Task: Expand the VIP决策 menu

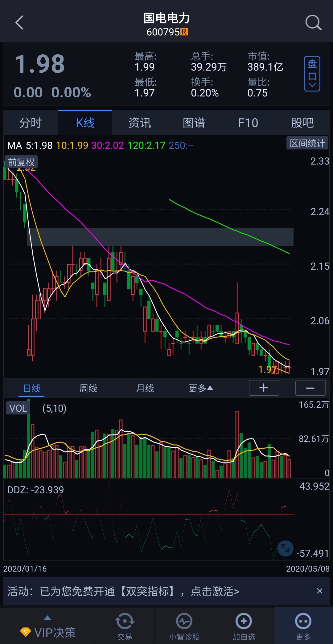Action: [48, 626]
